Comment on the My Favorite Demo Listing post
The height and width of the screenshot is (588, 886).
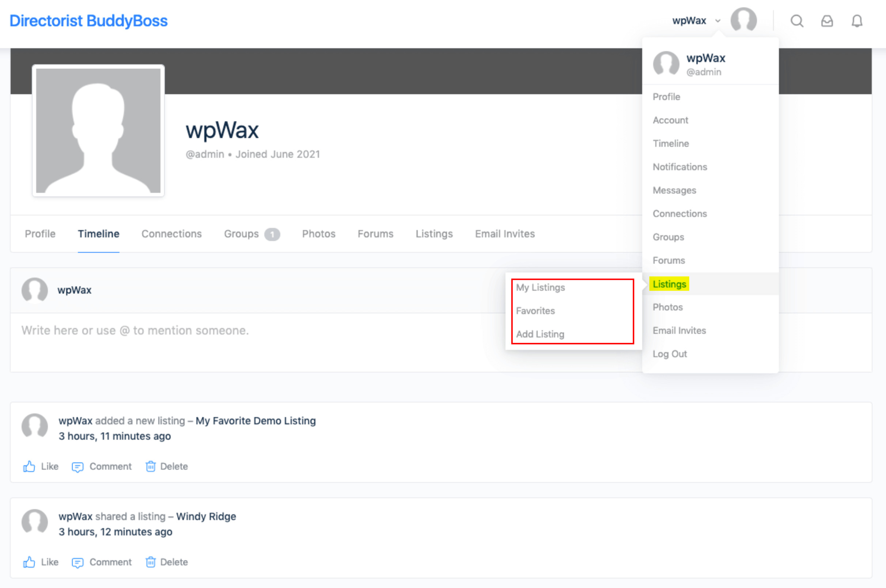tap(102, 466)
